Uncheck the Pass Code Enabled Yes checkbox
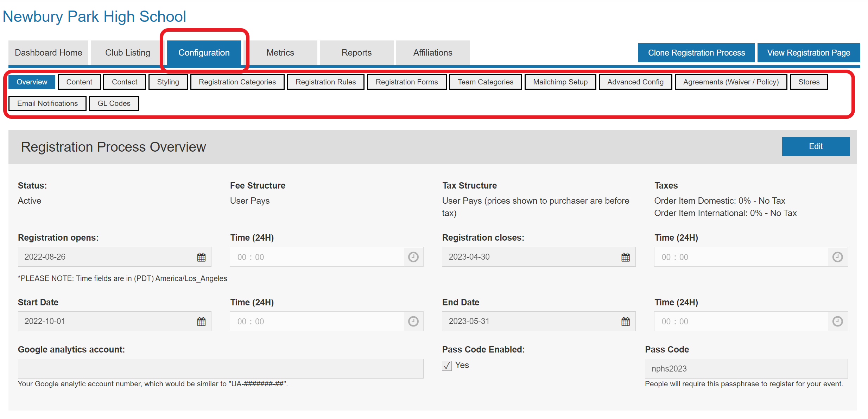Viewport: 868px width, 419px height. (x=447, y=366)
